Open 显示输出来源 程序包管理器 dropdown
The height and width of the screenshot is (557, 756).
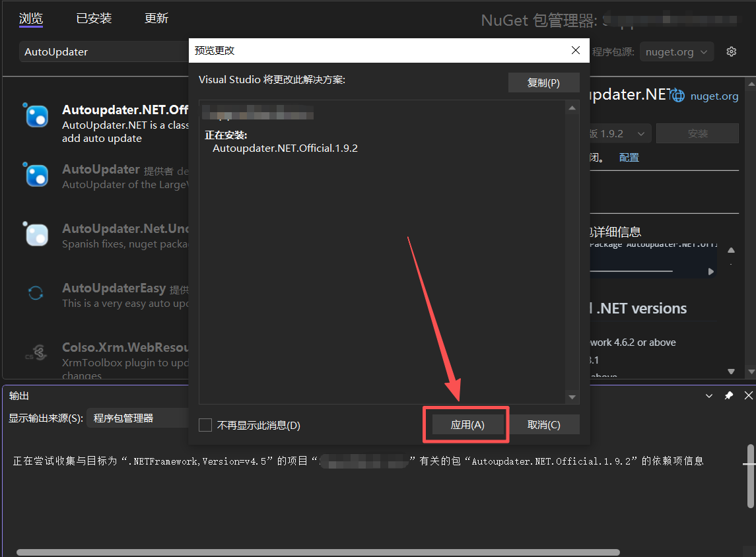tap(137, 418)
